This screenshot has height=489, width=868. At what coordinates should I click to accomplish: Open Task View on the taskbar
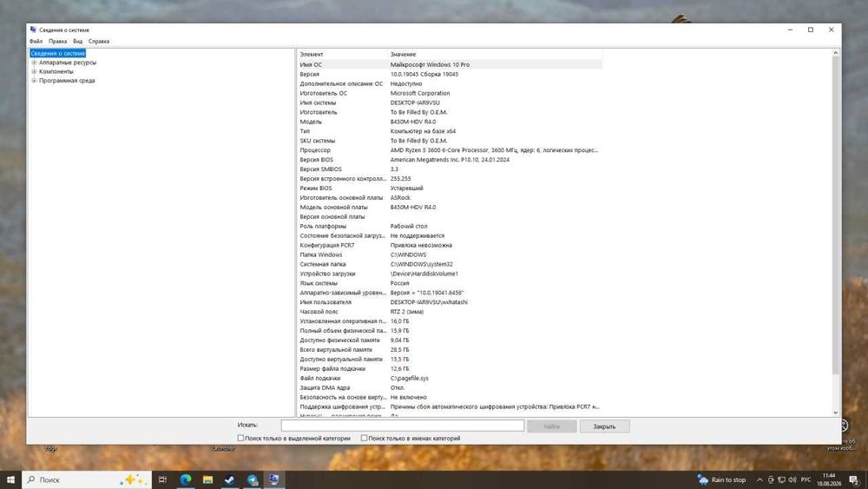click(x=163, y=479)
